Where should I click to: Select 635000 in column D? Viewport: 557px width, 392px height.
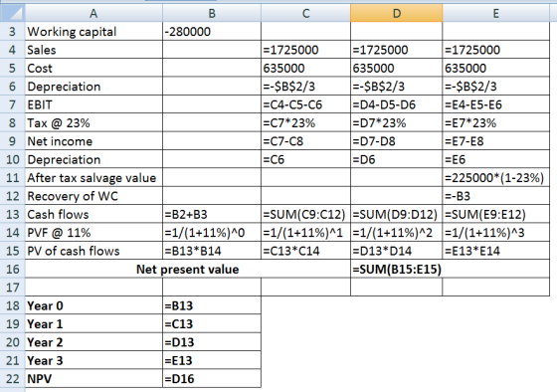pyautogui.click(x=397, y=68)
